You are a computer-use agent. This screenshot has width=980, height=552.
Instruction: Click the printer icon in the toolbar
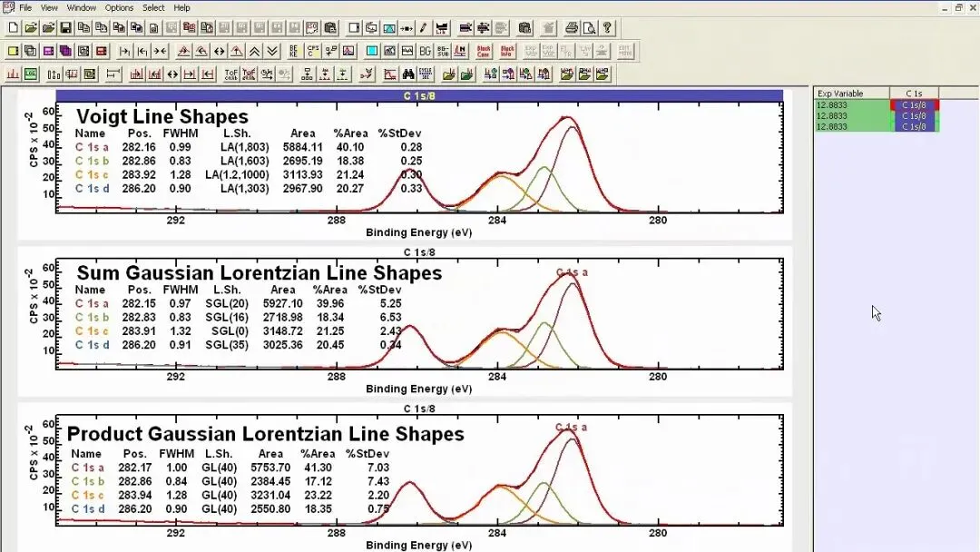point(572,28)
